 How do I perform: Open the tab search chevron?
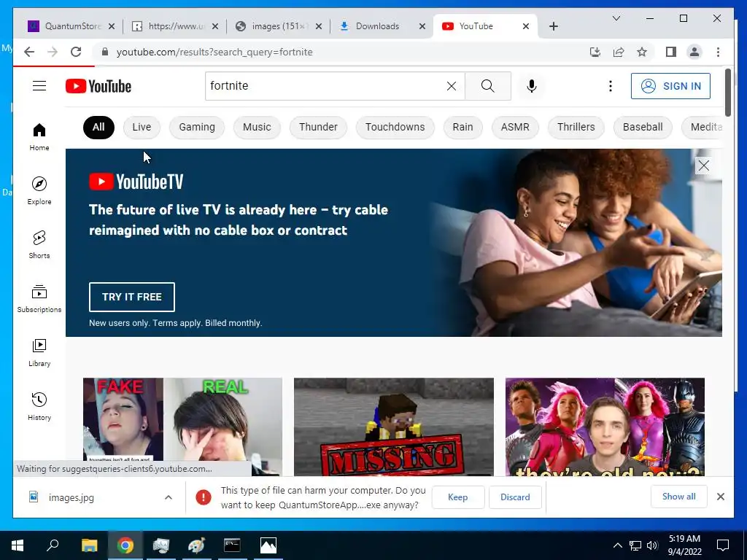[616, 18]
